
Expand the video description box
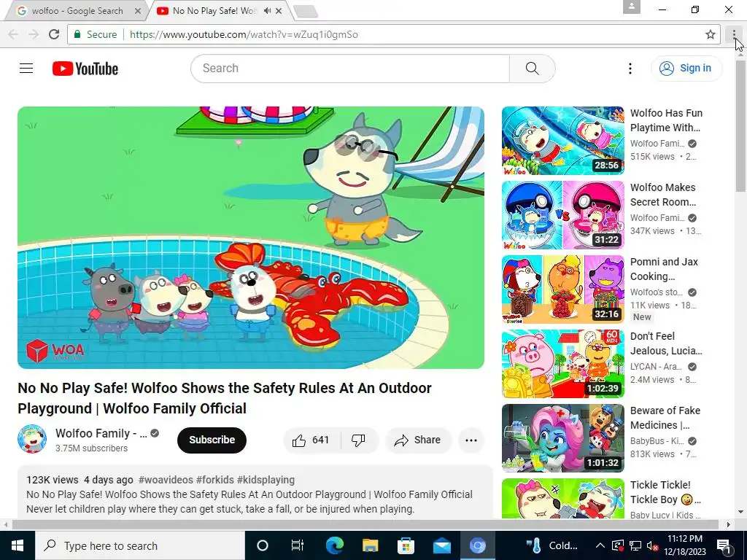255,493
